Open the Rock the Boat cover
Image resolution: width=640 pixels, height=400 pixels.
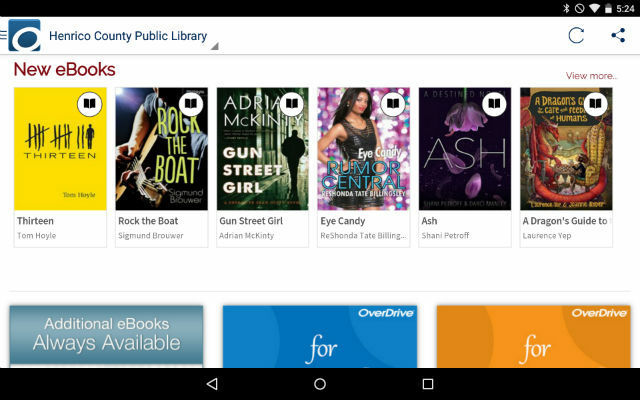click(162, 149)
